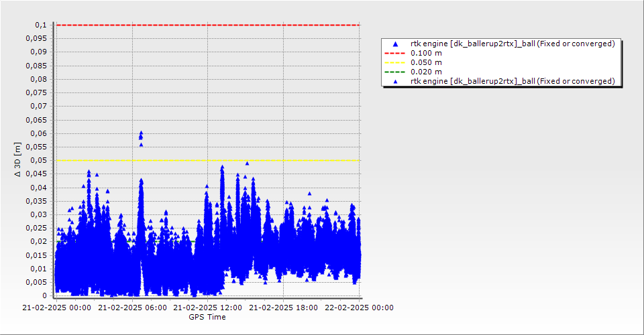Click the "0" y-axis tick label
The width and height of the screenshot is (644, 335).
pos(45,295)
